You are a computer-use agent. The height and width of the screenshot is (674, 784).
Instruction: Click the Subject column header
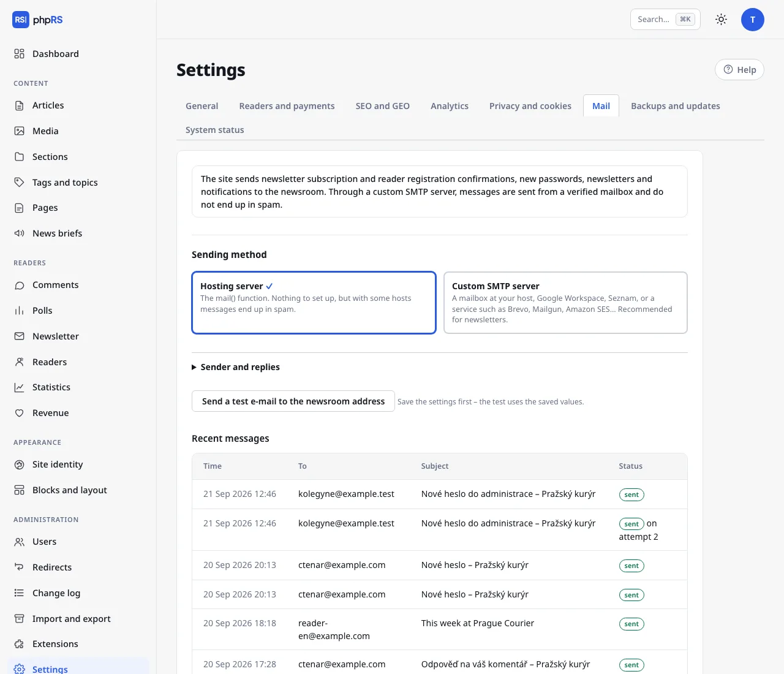(x=435, y=466)
